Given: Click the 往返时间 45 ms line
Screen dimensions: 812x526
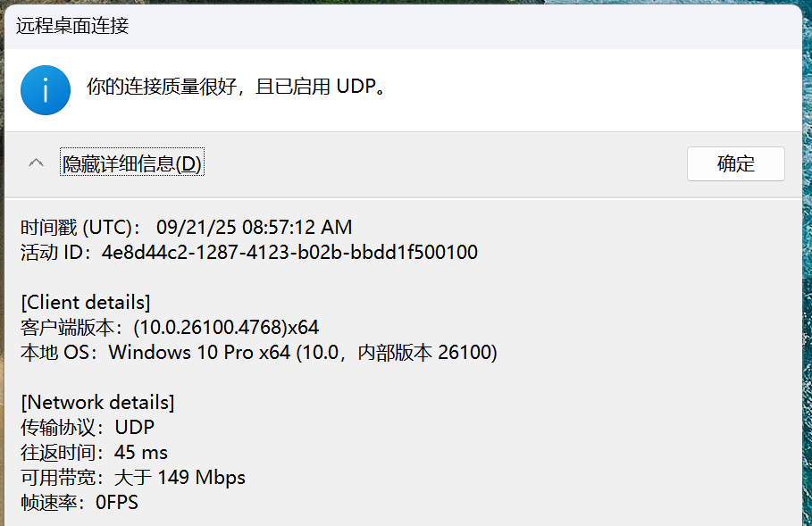Looking at the screenshot, I should click(x=94, y=452).
